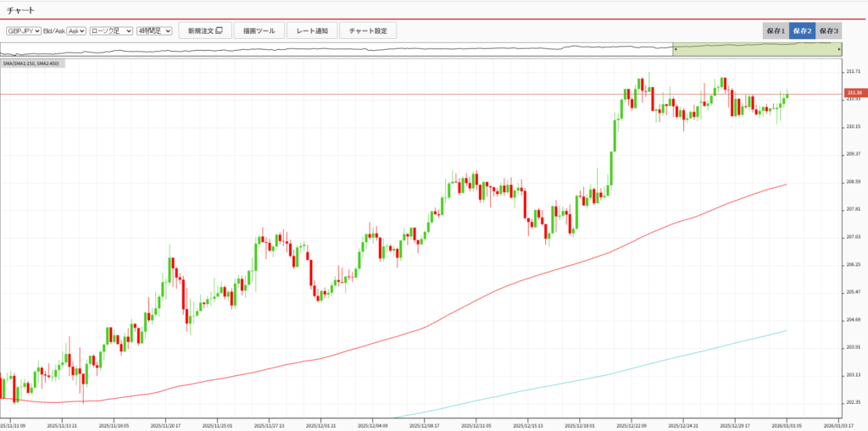Expand the 4時間足 timeframe dropdown
Screen dimensions: 868x431
pyautogui.click(x=154, y=30)
